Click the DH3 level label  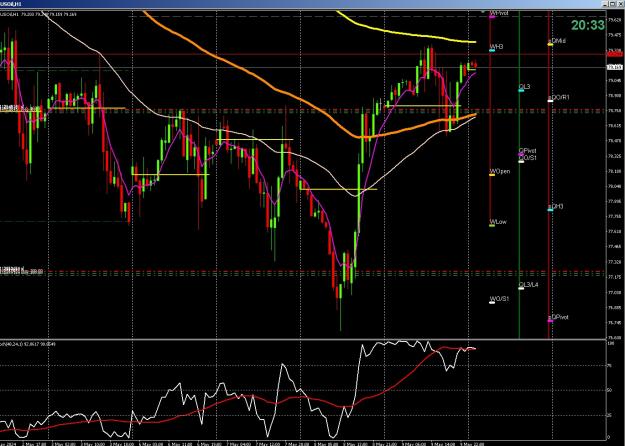pos(556,206)
